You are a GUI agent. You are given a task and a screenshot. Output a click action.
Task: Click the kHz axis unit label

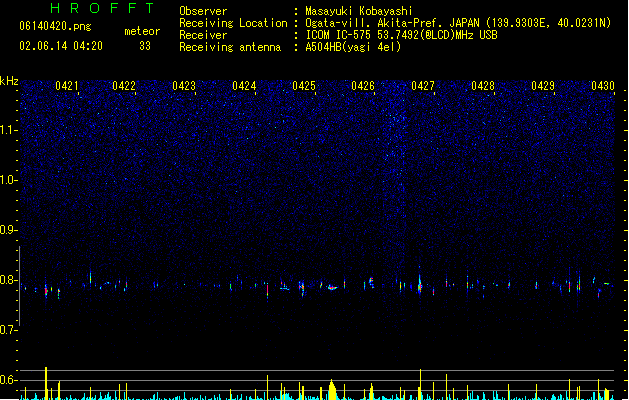coord(9,81)
